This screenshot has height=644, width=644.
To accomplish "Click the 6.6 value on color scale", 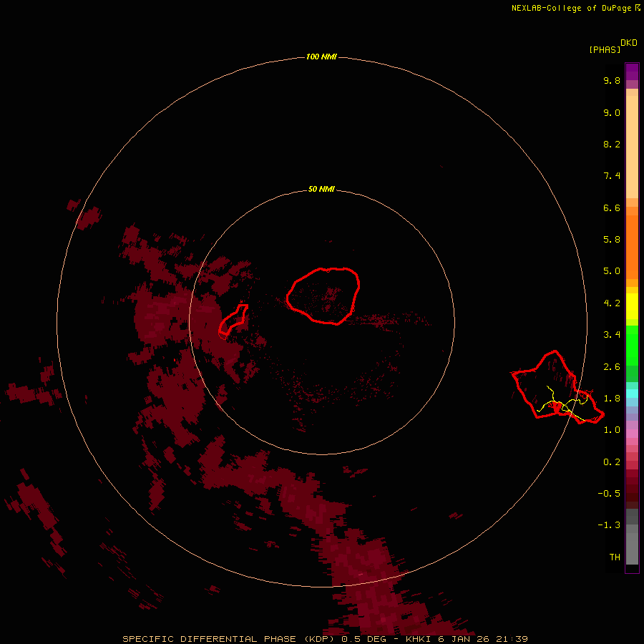I will tap(612, 208).
